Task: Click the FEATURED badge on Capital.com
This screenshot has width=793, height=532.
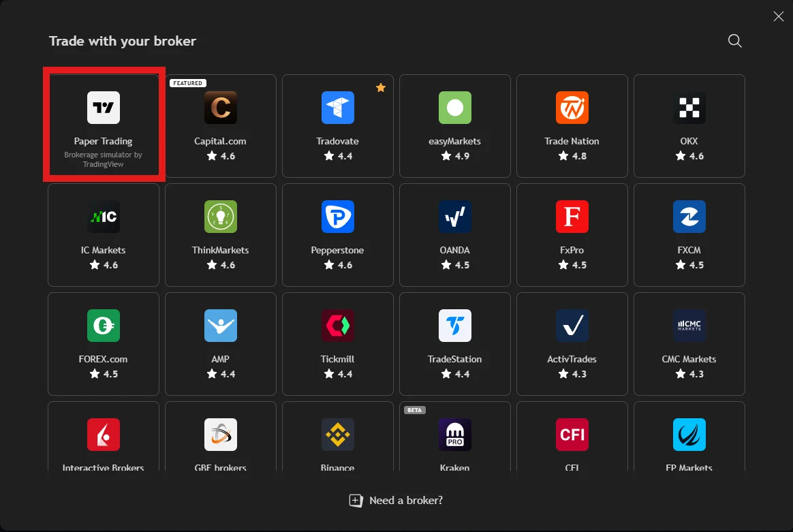Action: [x=187, y=83]
